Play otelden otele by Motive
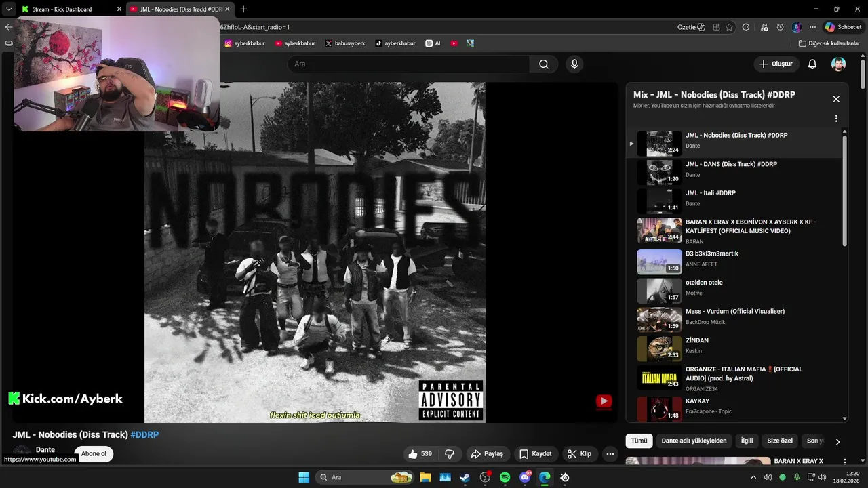Viewport: 868px width, 488px height. point(735,291)
